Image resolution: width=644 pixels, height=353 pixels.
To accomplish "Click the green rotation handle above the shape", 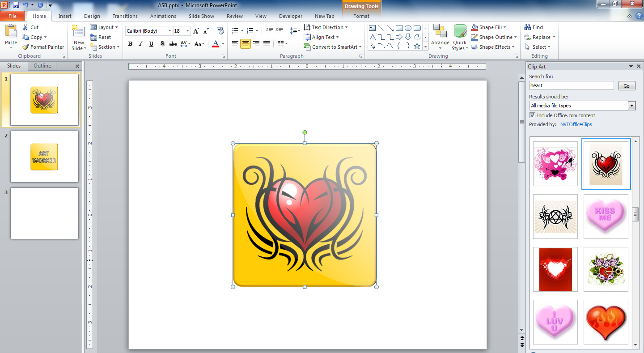I will (305, 132).
